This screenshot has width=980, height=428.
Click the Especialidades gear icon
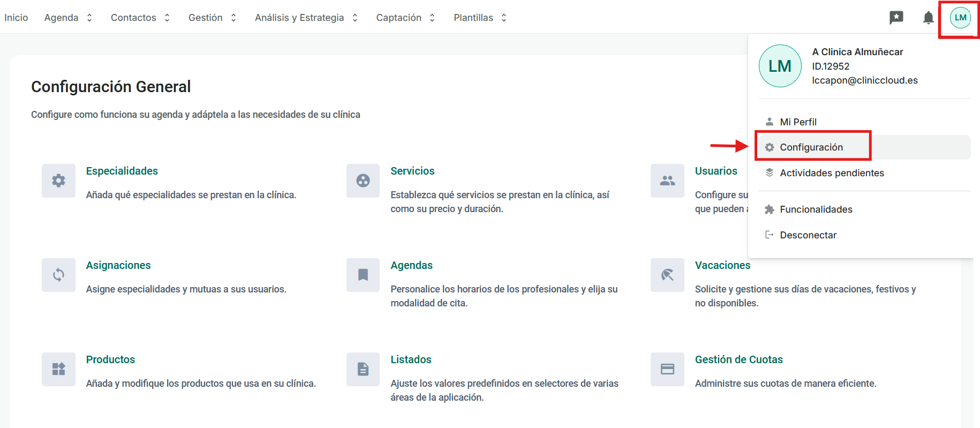pos(58,181)
